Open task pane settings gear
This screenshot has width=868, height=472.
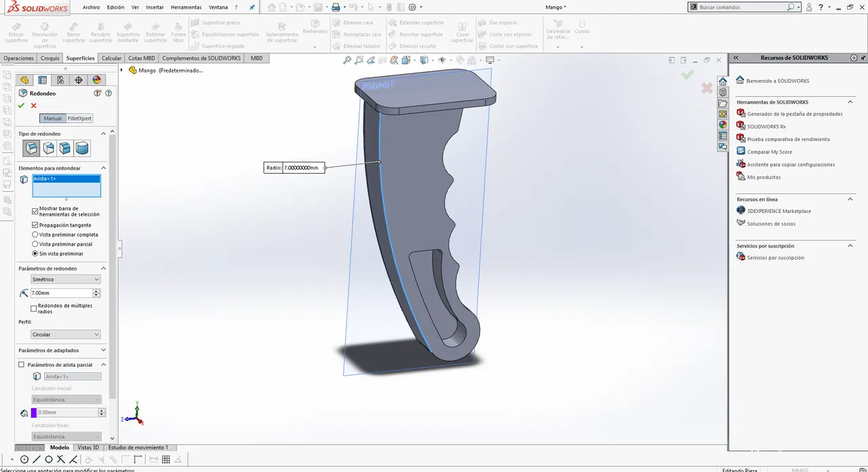[854, 58]
